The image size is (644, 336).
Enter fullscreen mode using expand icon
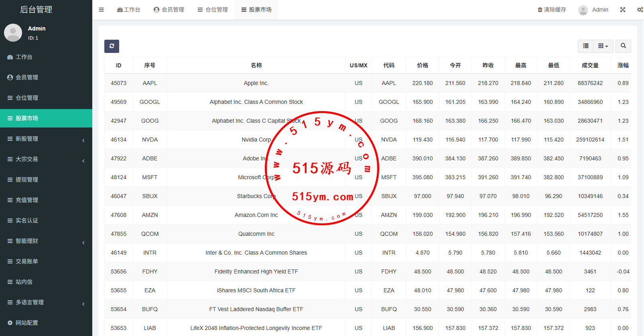(x=622, y=10)
